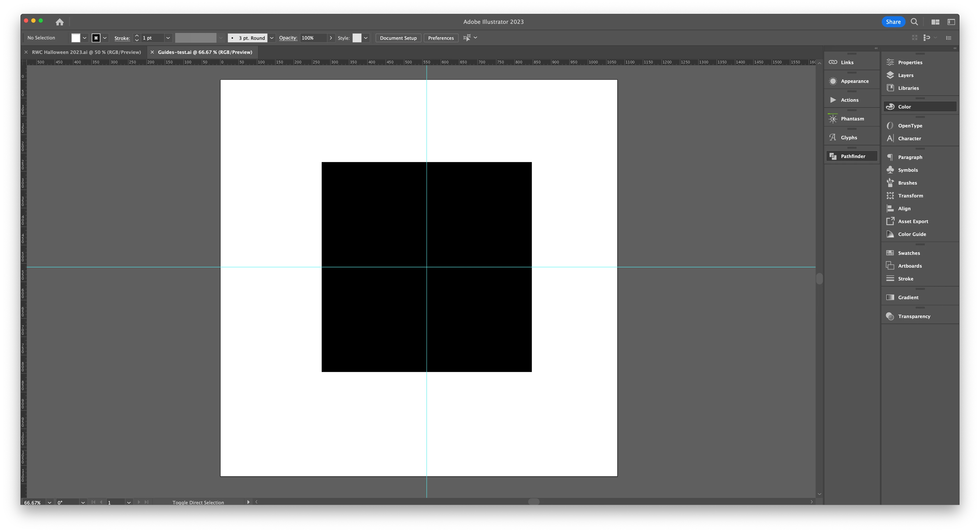Open the Arrange Documents icon

pyautogui.click(x=935, y=22)
